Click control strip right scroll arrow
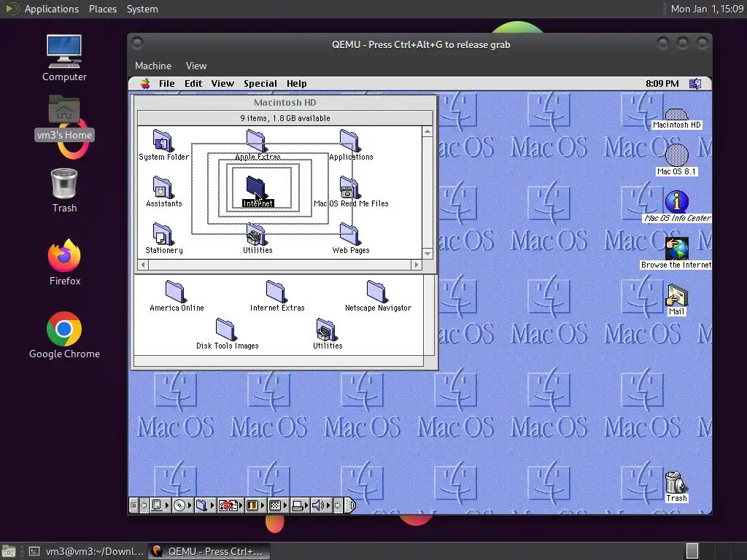 (x=338, y=505)
